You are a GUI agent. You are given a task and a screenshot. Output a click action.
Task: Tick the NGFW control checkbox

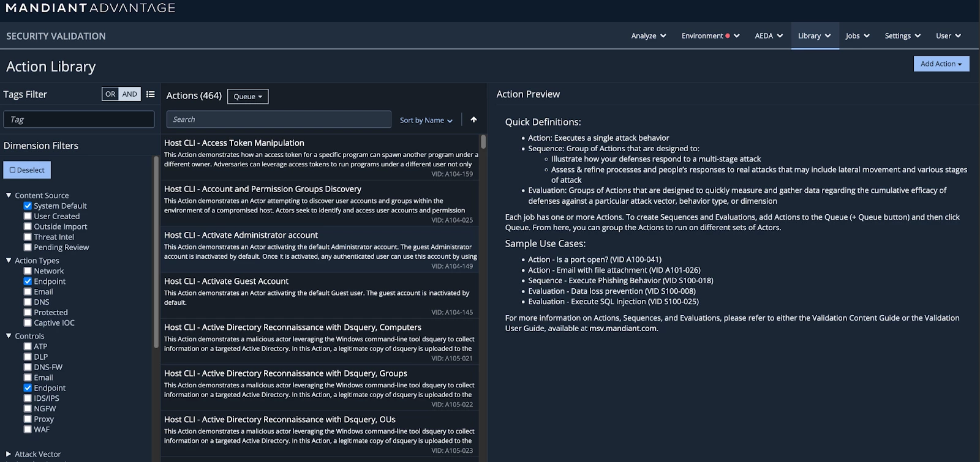[28, 408]
